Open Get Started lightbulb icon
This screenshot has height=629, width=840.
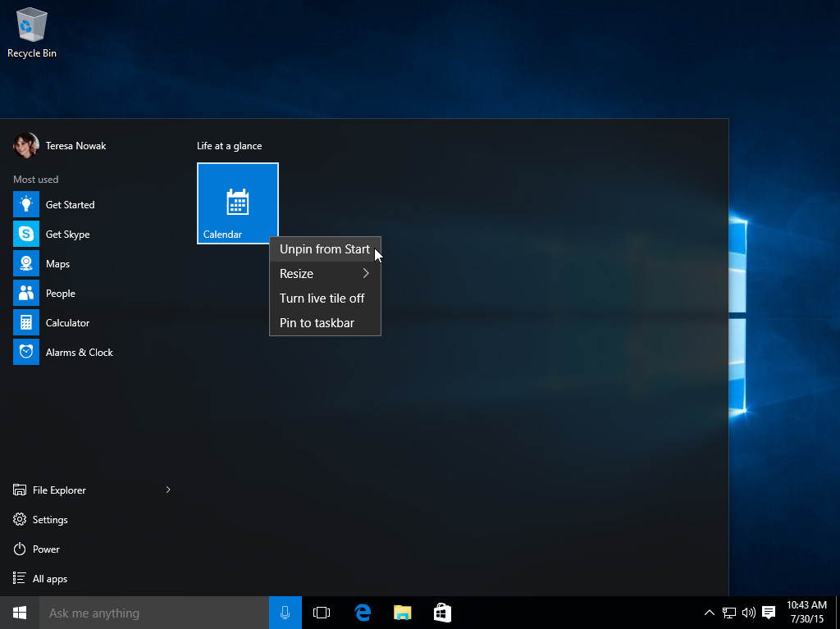click(x=26, y=205)
